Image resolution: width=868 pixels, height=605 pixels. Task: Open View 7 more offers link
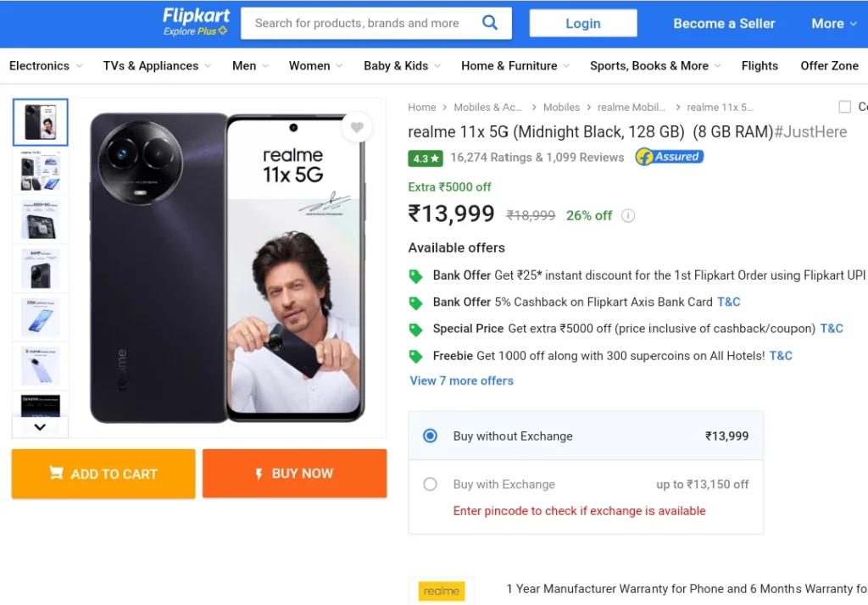(x=461, y=380)
